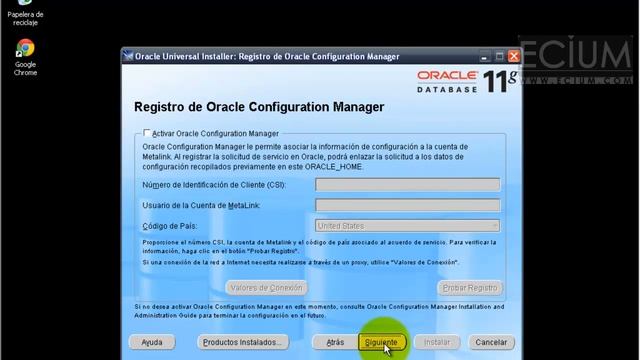Continue with the Siguiente button
This screenshot has height=360, width=640.
click(382, 342)
